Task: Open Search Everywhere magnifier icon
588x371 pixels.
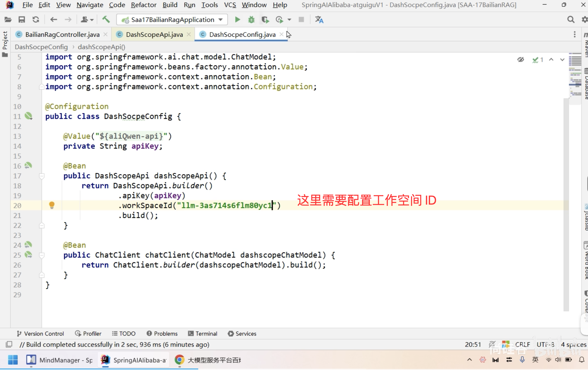Action: (571, 20)
